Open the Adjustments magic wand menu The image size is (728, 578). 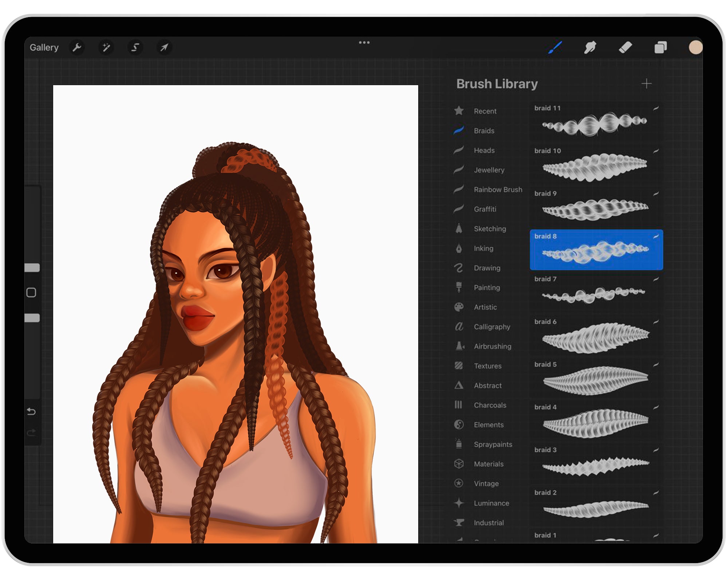point(106,47)
